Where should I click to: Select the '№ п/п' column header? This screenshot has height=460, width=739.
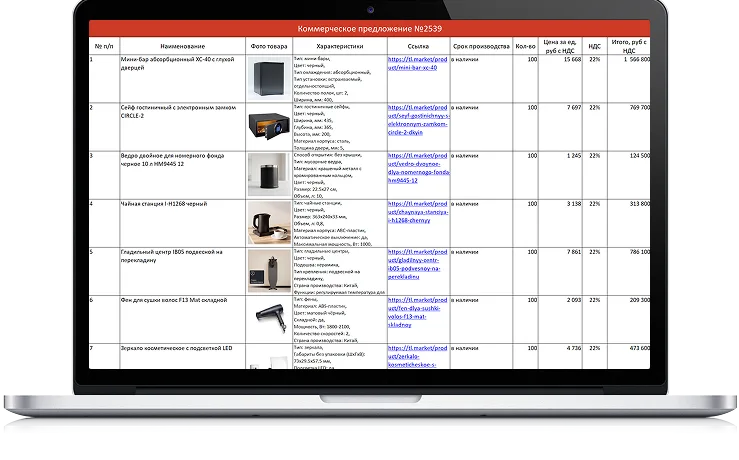[x=104, y=46]
